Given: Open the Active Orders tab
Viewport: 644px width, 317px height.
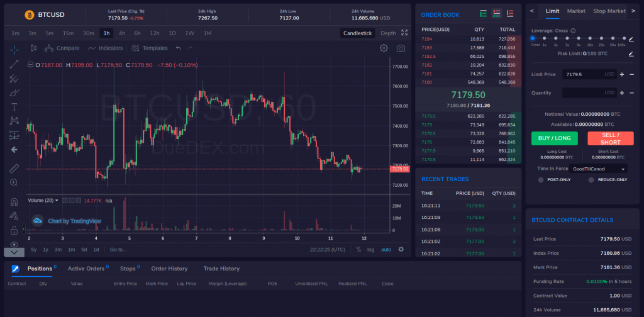Looking at the screenshot, I should (x=86, y=269).
